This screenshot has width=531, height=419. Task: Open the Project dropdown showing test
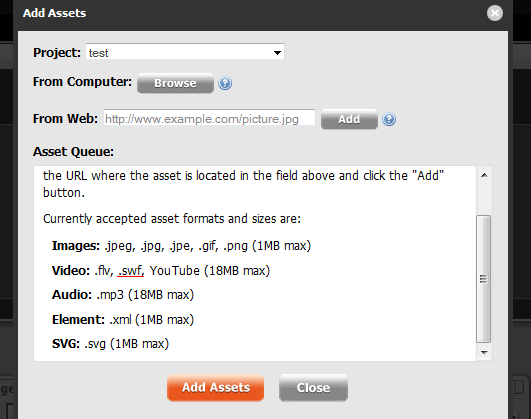click(x=185, y=53)
